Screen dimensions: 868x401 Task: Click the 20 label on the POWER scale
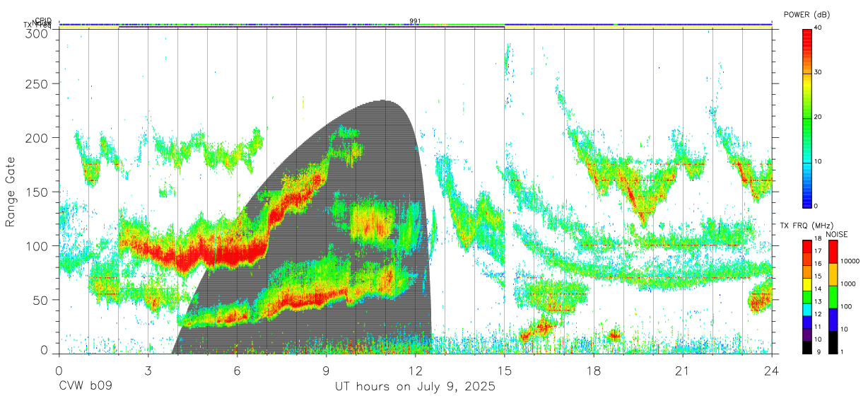tap(819, 117)
